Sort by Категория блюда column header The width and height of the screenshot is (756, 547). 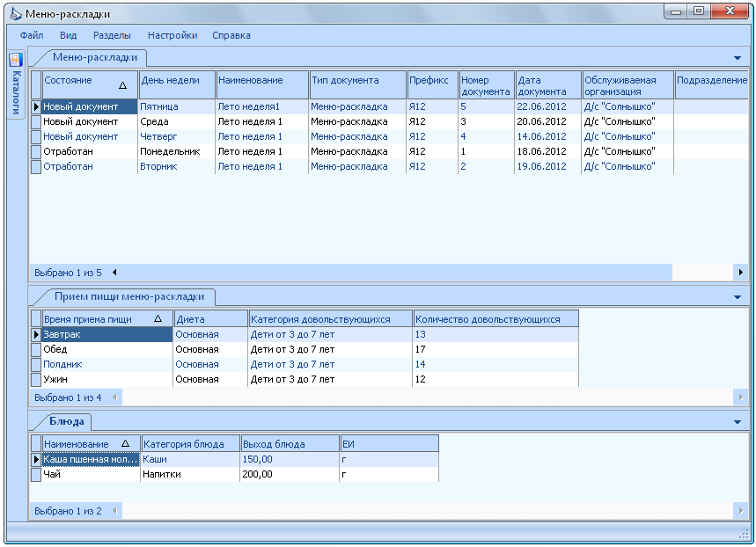(191, 444)
